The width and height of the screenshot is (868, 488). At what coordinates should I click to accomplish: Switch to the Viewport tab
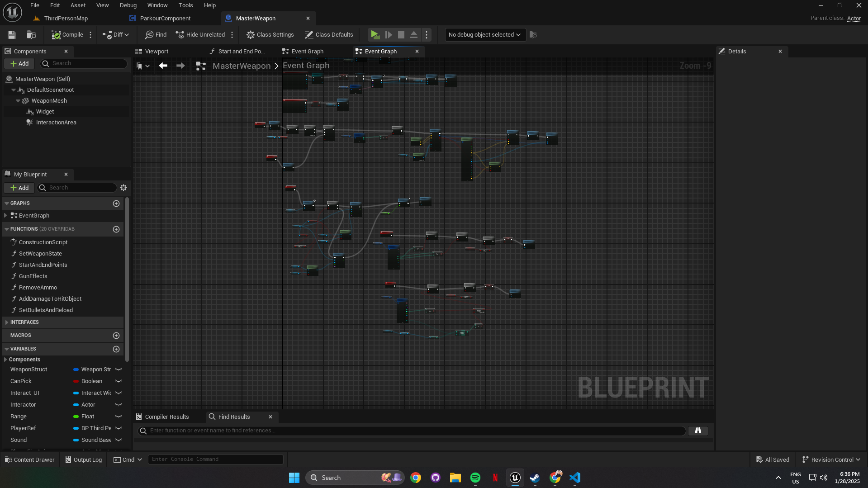pos(157,52)
